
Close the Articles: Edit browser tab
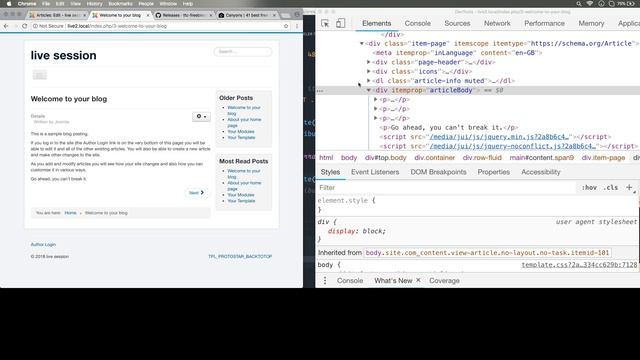coord(84,15)
